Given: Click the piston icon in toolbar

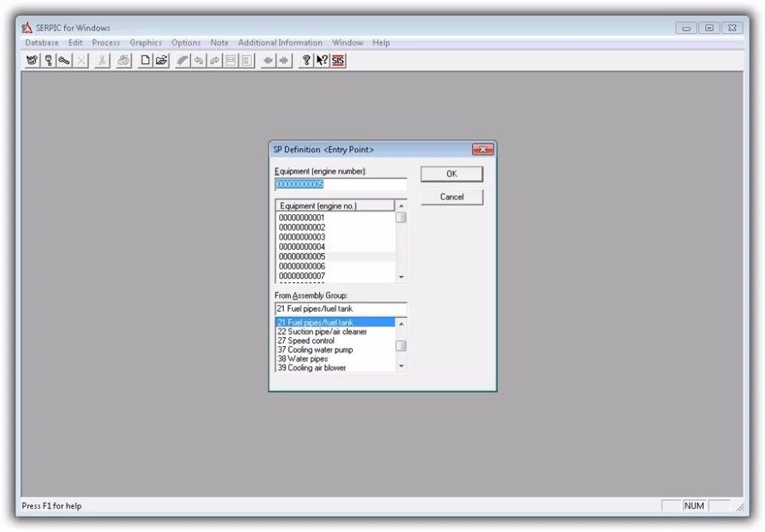Looking at the screenshot, I should 48,60.
